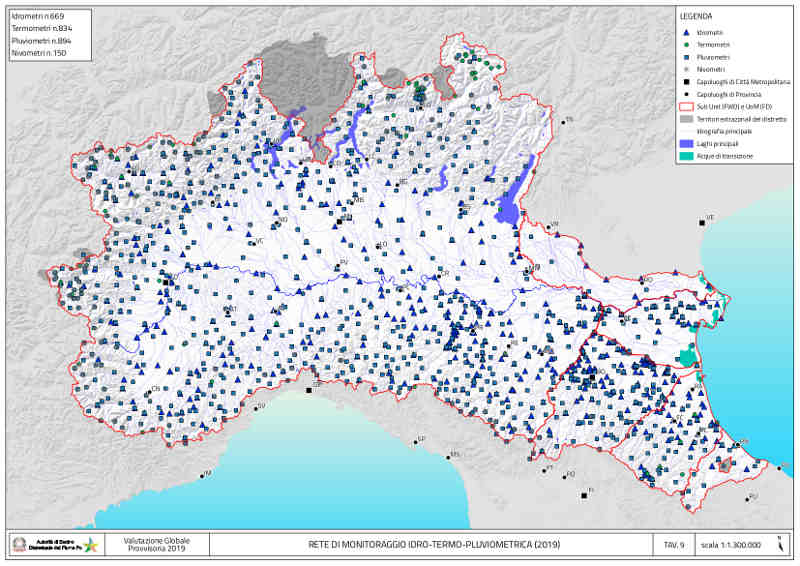Click the Idrometri blue triangle legend symbol

[x=687, y=33]
